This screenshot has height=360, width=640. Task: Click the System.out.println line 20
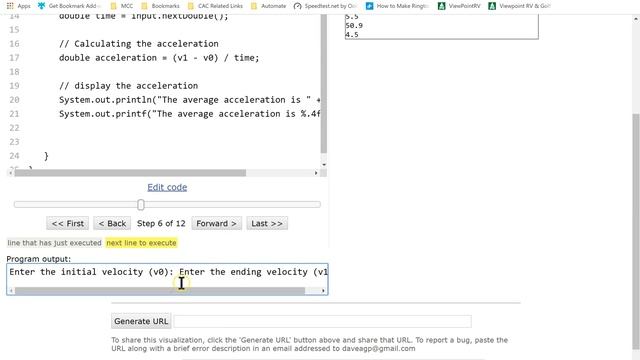[190, 100]
